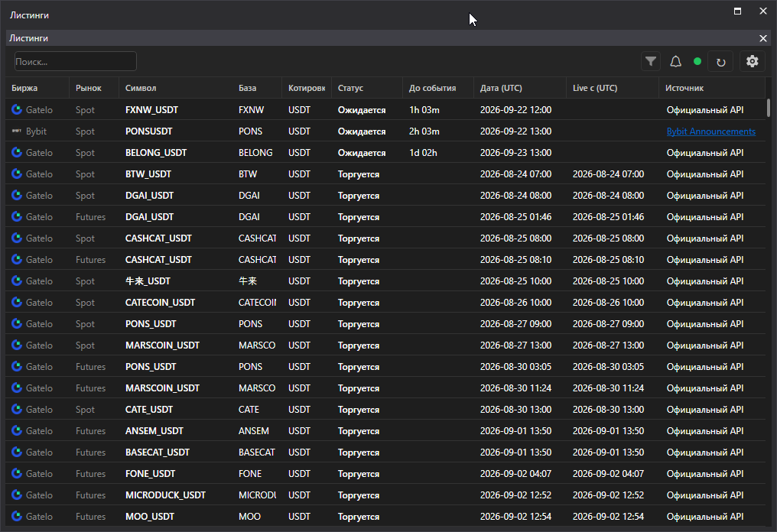Open the filter funnel icon
Image resolution: width=777 pixels, height=532 pixels.
[x=651, y=61]
